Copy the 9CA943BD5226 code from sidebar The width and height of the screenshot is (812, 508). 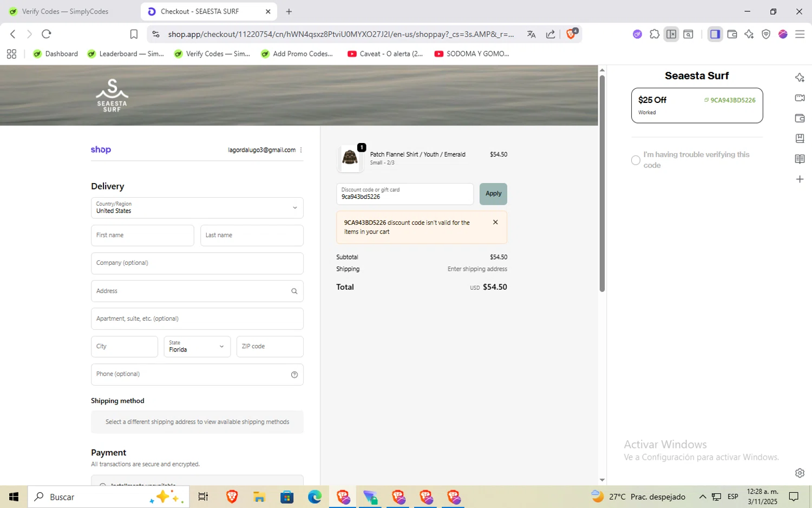coord(729,100)
